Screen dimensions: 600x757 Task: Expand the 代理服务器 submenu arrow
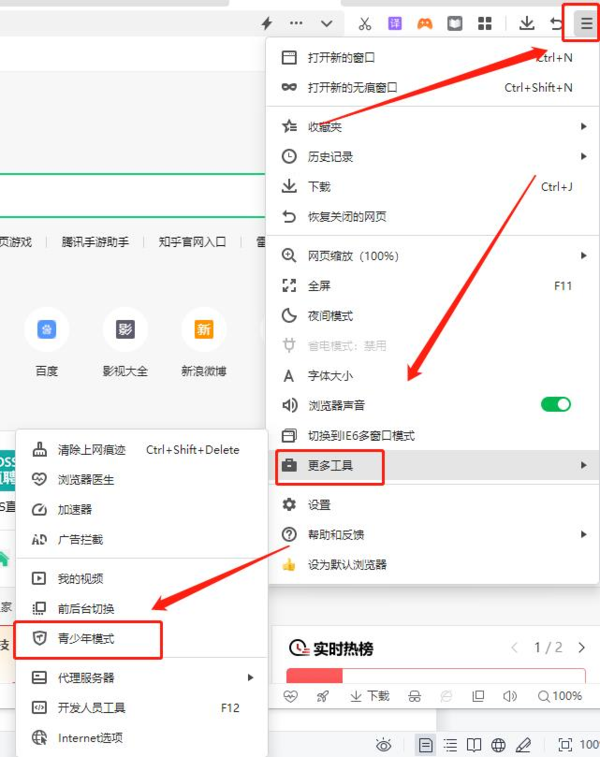[x=251, y=677]
